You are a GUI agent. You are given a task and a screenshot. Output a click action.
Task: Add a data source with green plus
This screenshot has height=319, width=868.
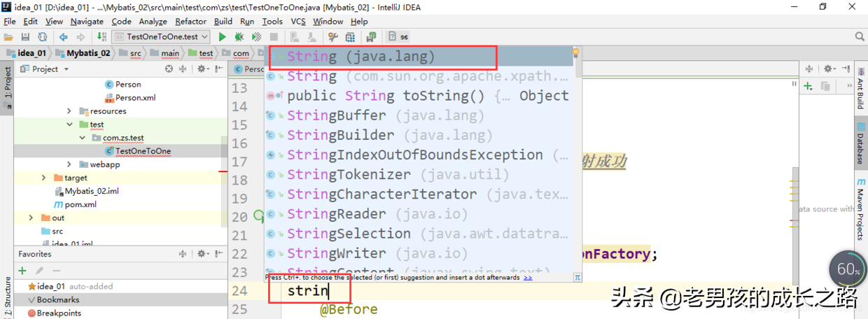coord(808,86)
